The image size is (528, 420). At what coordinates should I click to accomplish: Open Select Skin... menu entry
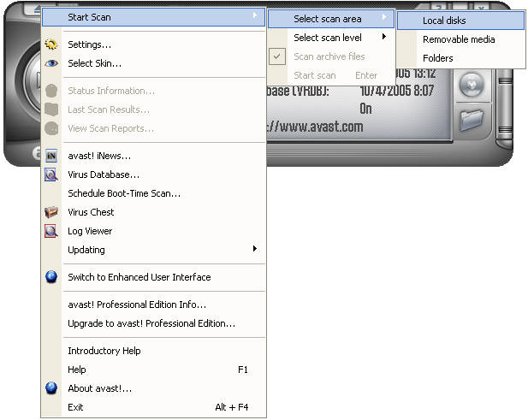pos(153,63)
